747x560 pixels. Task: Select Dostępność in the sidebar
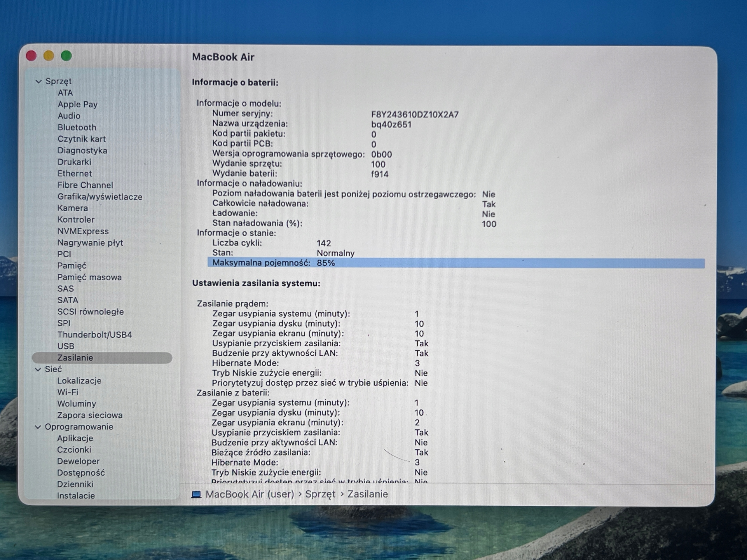click(81, 473)
